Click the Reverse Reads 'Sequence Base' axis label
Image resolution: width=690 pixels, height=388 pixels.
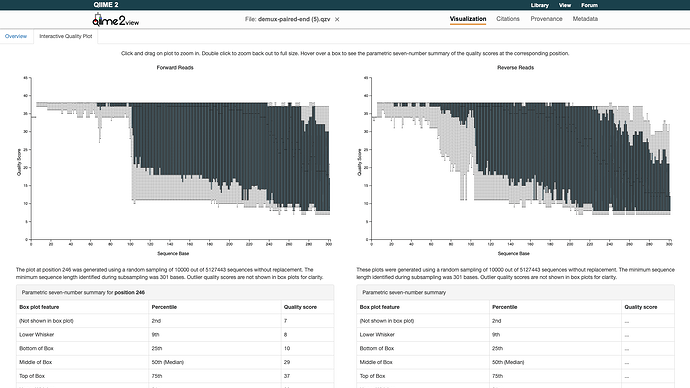click(x=514, y=254)
